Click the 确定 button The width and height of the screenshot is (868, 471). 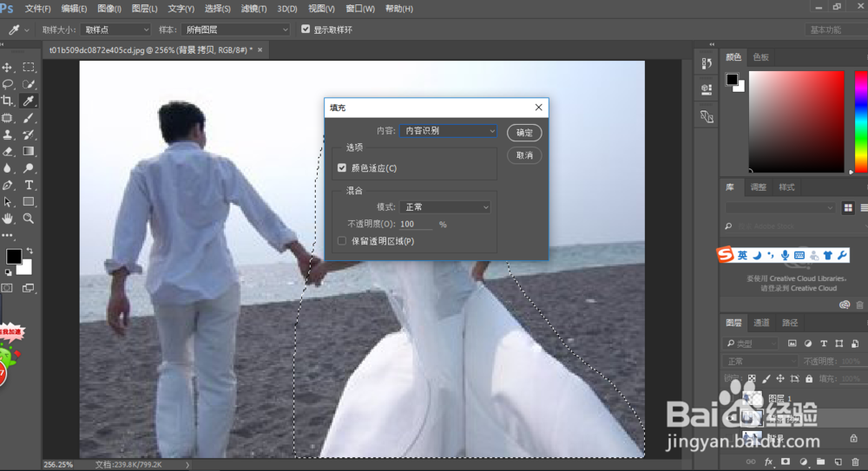(524, 133)
